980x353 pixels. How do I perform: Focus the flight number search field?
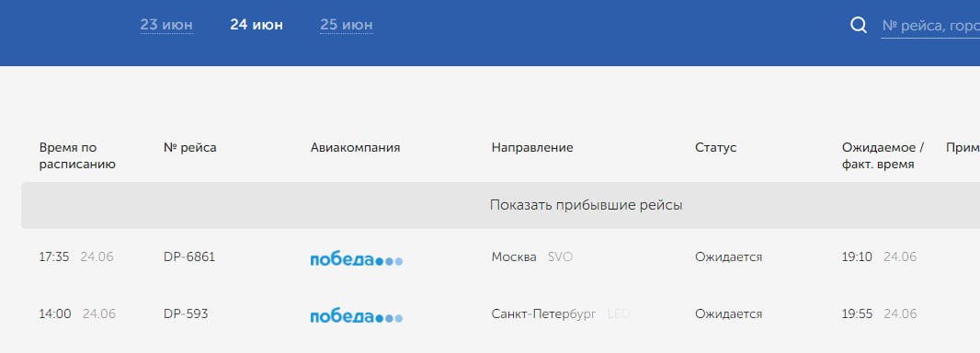click(930, 27)
